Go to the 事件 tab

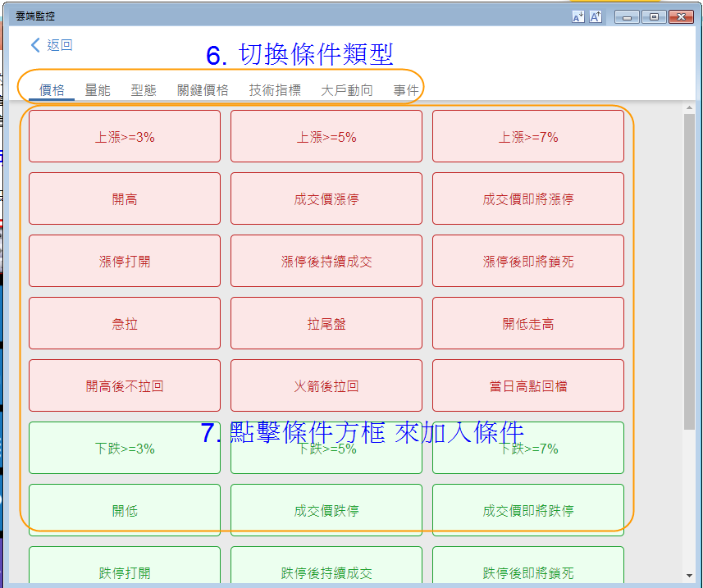coord(406,90)
